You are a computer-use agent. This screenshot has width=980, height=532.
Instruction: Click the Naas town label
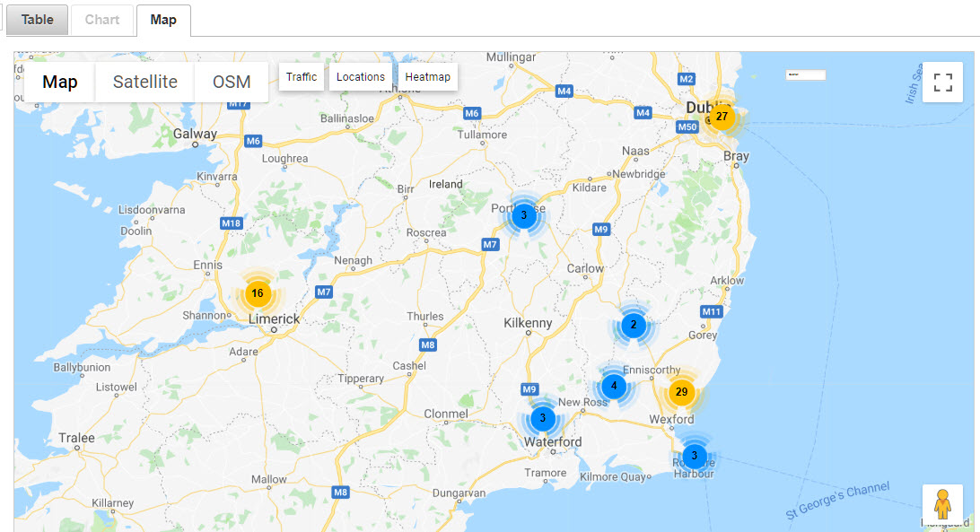point(635,152)
